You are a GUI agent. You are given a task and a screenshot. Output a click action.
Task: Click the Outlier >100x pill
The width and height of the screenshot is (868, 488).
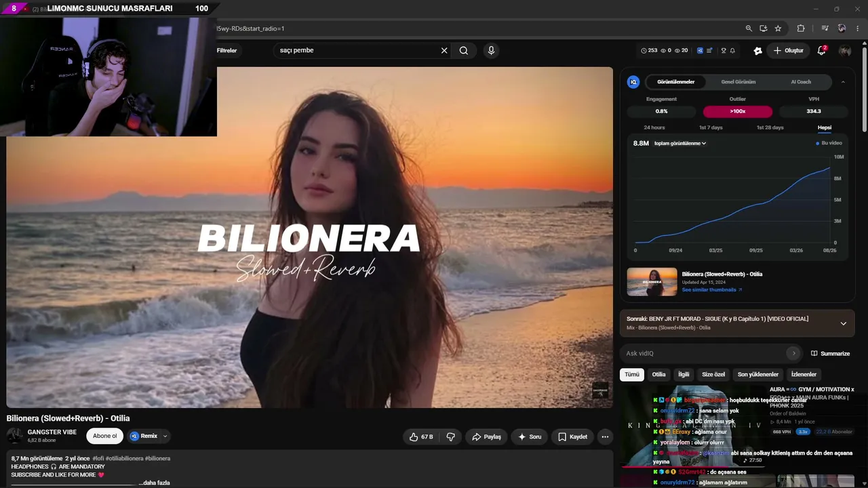pyautogui.click(x=738, y=111)
